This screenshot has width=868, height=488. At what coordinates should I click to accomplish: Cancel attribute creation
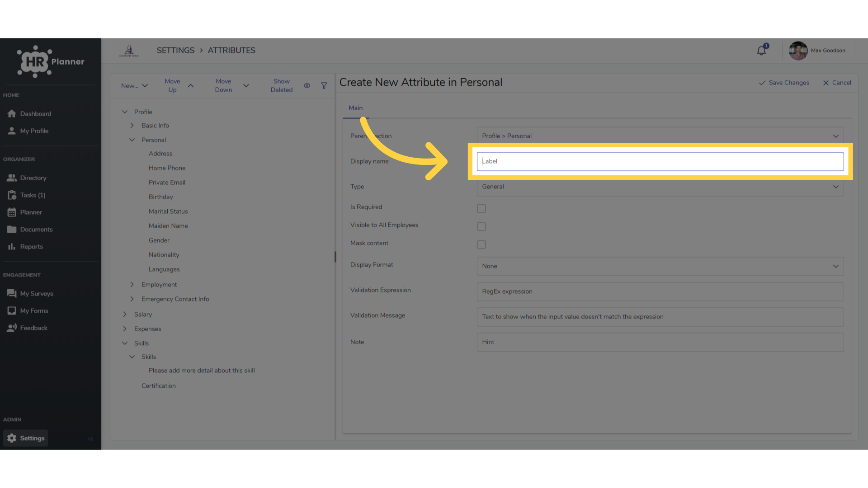837,83
